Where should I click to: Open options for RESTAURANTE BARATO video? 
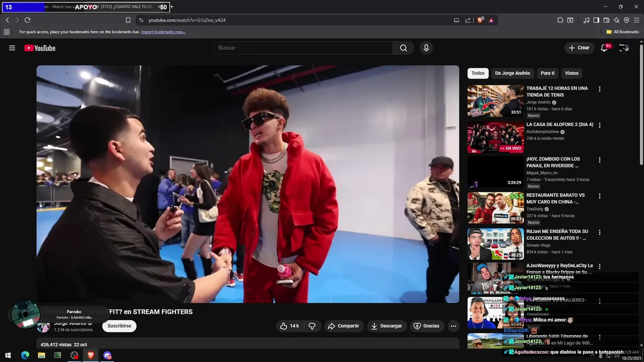point(599,196)
